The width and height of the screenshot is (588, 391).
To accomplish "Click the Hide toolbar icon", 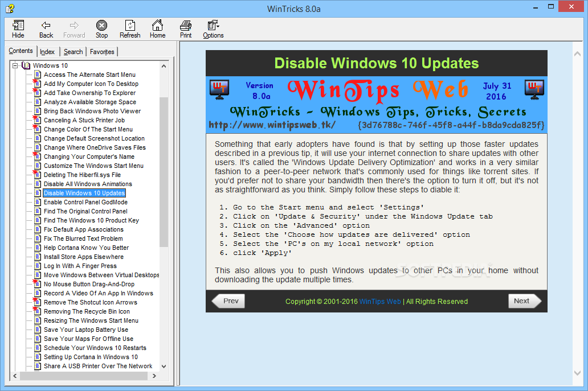I will (18, 29).
